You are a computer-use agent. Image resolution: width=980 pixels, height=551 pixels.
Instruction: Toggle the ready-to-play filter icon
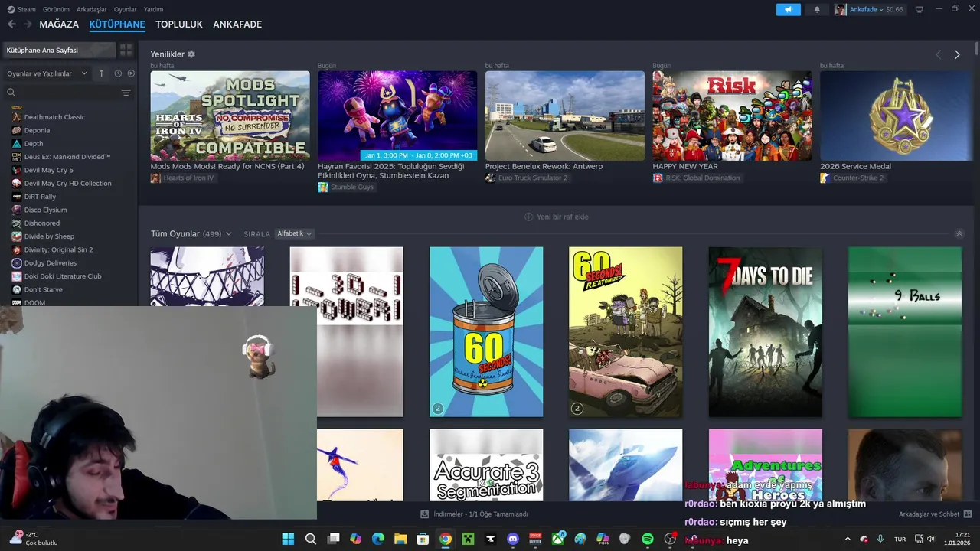131,73
